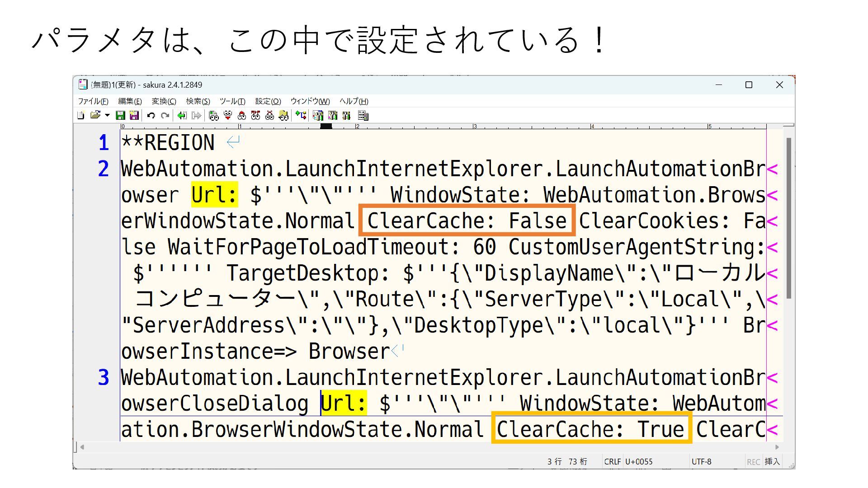The image size is (868, 488).
Task: Click the green jump-back arrow icon
Action: [182, 115]
